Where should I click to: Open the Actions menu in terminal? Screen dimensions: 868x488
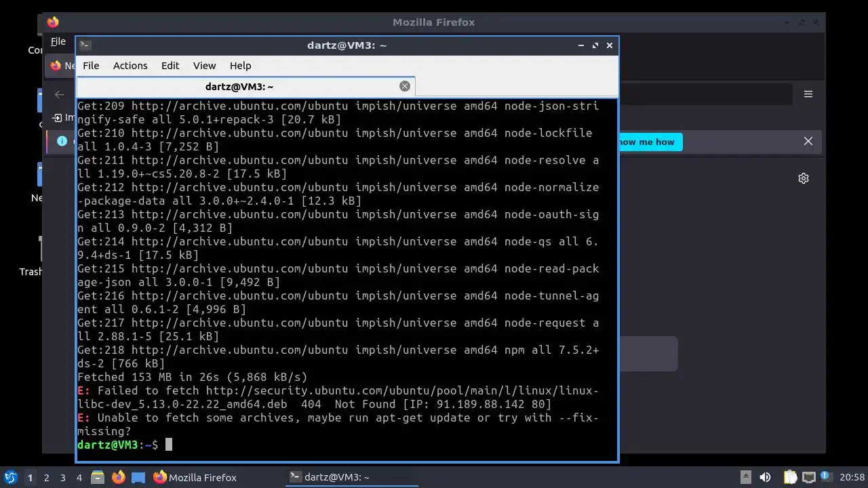point(130,66)
